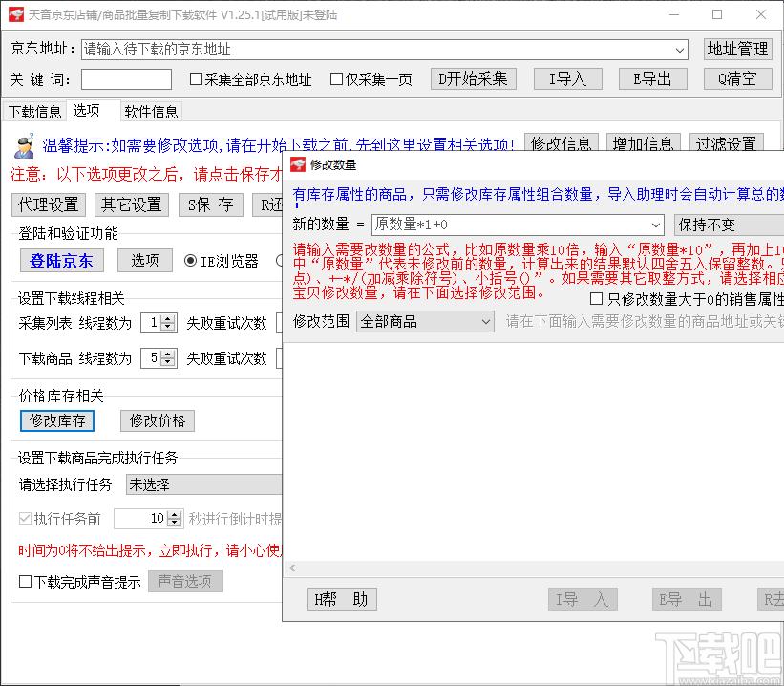This screenshot has width=784, height=686.
Task: Increase the 采集列表 thread count spinner
Action: click(x=168, y=319)
